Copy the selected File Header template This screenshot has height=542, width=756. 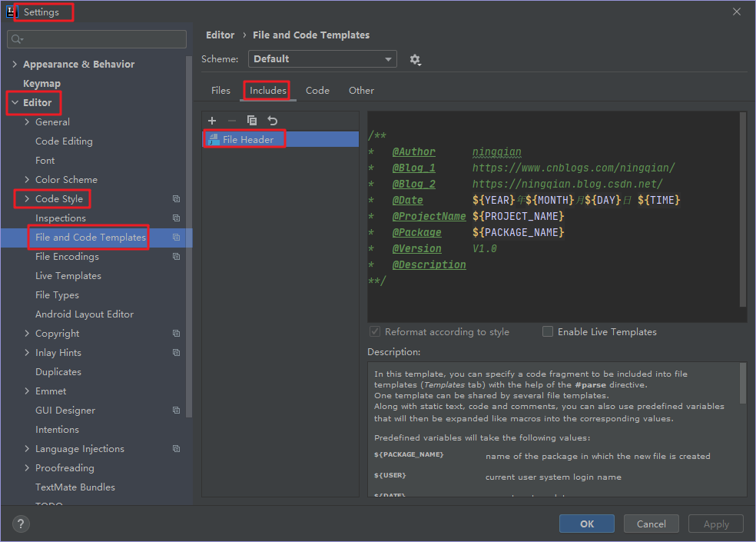click(252, 120)
